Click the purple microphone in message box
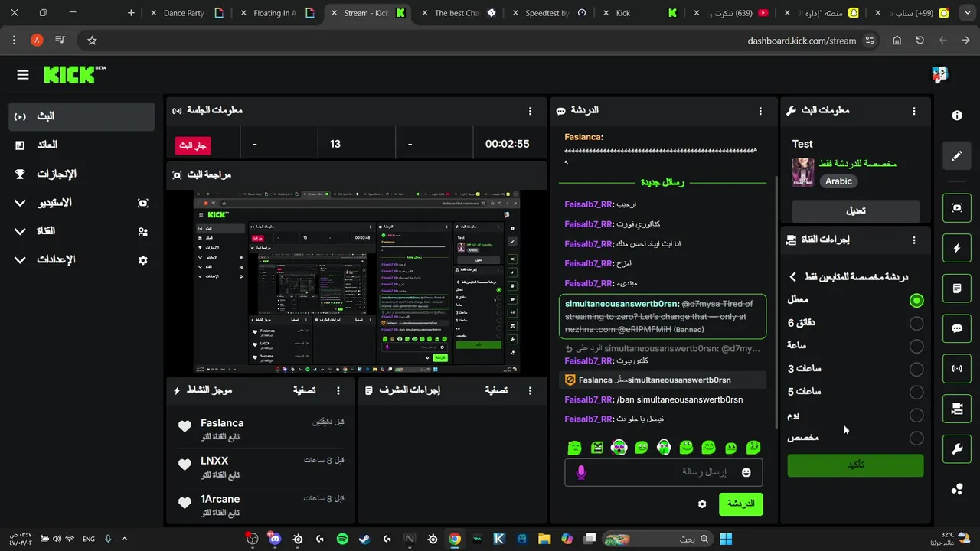The width and height of the screenshot is (980, 551). pyautogui.click(x=581, y=472)
